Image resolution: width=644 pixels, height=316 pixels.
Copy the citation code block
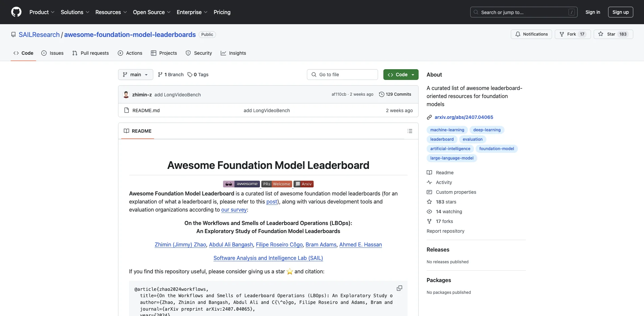(399, 288)
